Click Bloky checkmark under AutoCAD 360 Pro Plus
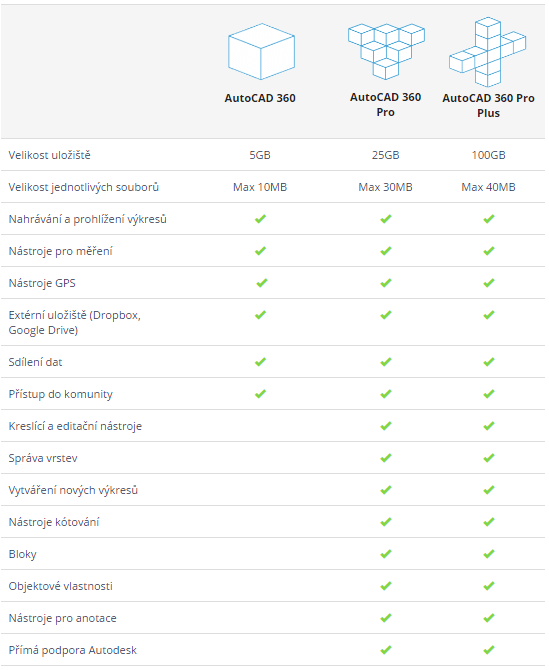Viewport: 549px width, 670px height. point(489,554)
